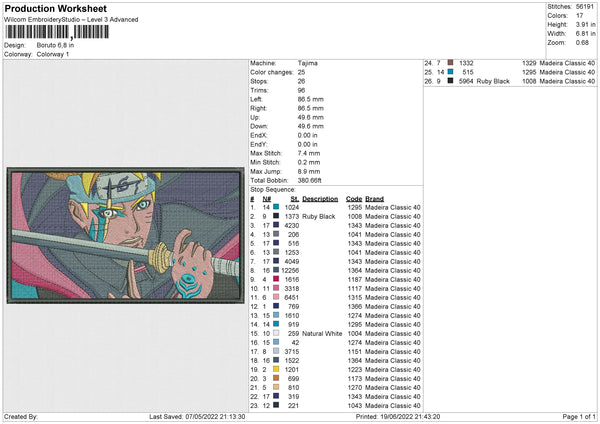Select the orange swatch beside 699 stitches
Screen dimensions: 600x424
coord(276,378)
